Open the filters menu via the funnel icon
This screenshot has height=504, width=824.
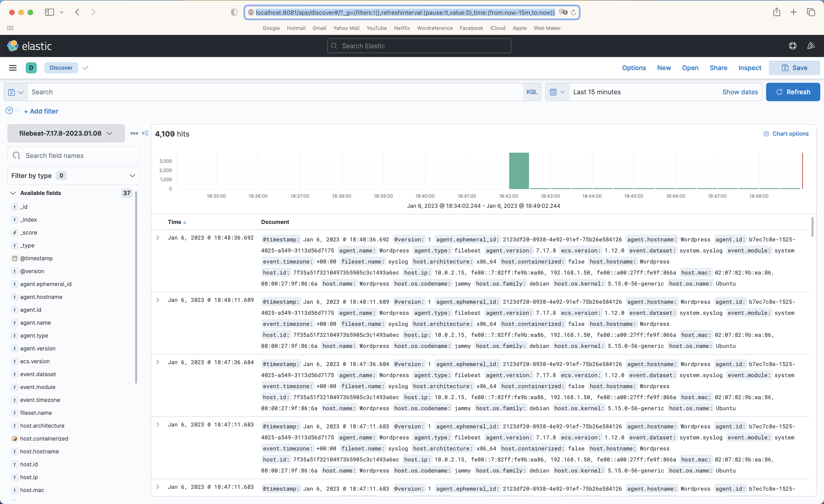pyautogui.click(x=9, y=110)
